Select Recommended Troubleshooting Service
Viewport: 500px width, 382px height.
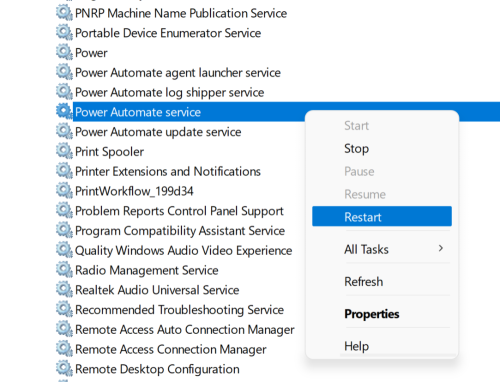[x=179, y=310]
